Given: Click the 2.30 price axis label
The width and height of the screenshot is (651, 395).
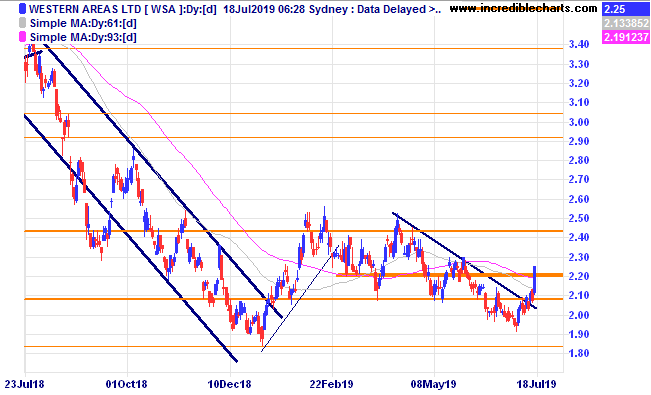Looking at the screenshot, I should 579,257.
